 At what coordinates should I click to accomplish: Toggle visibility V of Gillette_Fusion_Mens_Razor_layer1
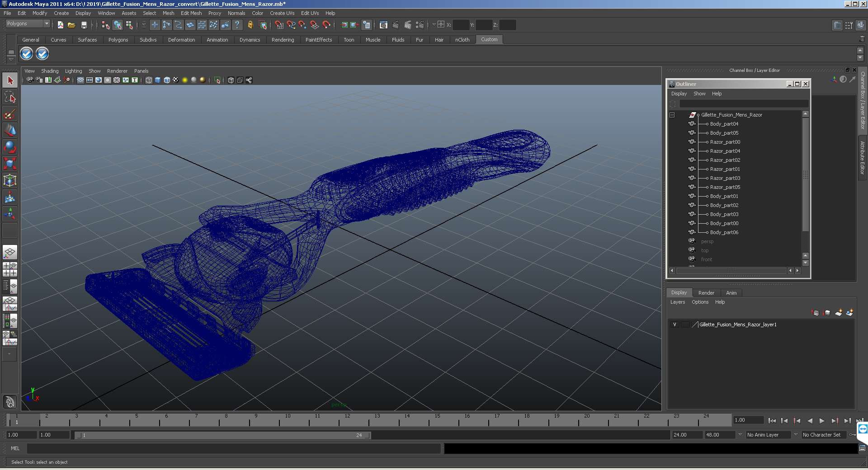(x=675, y=324)
